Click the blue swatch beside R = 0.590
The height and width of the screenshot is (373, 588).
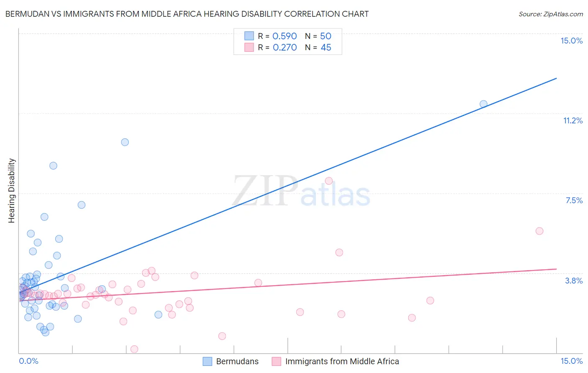point(249,36)
